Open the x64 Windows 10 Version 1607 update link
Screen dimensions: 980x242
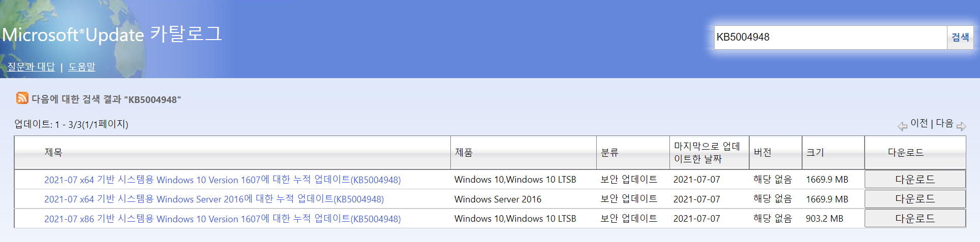(x=222, y=180)
